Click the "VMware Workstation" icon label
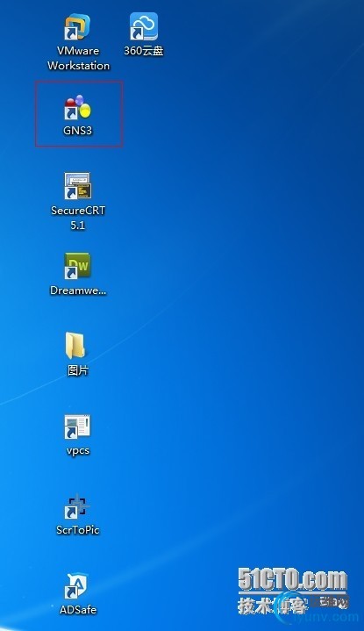The image size is (364, 631). coord(78,58)
